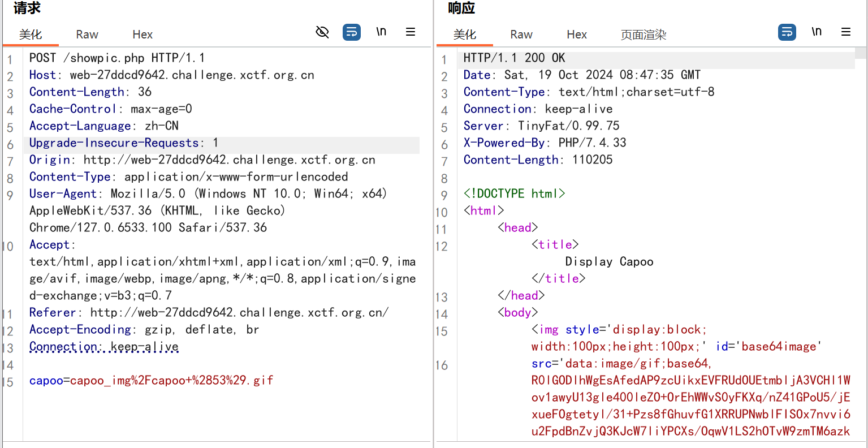868x448 pixels.
Task: Click request Connection: keep-alive line
Action: coord(104,346)
